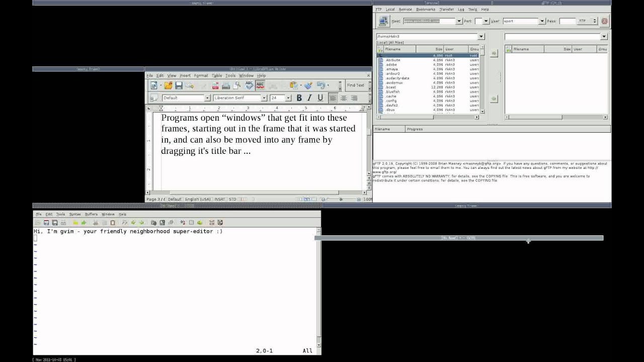Open the gFTP User dropdown arrow
Screen dimensions: 644x362
click(x=542, y=21)
